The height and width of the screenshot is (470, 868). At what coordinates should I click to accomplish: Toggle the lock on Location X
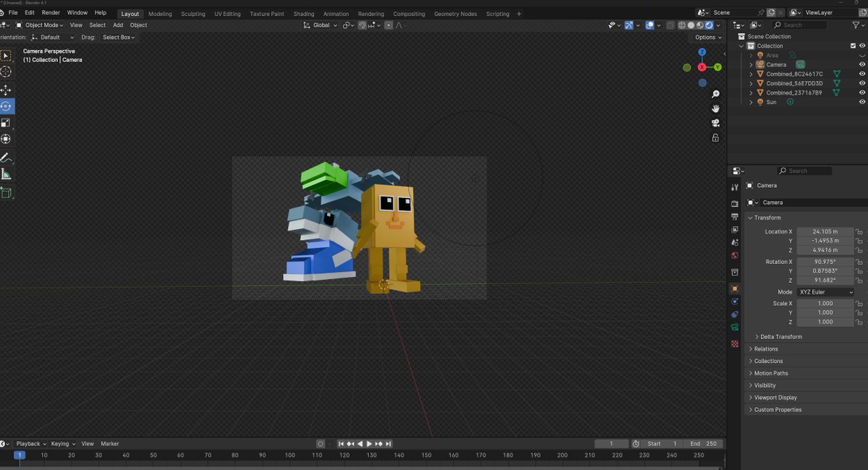(859, 231)
